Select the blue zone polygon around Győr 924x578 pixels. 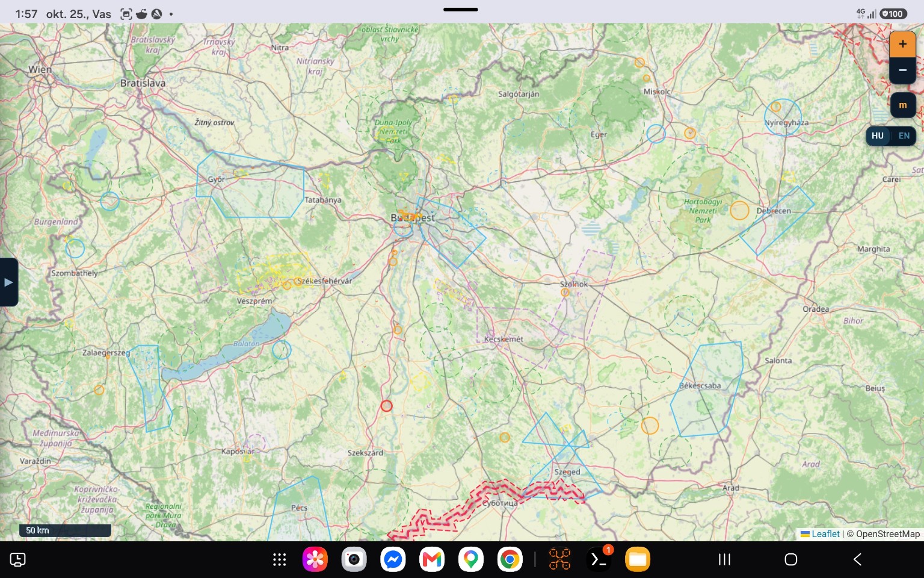click(251, 185)
